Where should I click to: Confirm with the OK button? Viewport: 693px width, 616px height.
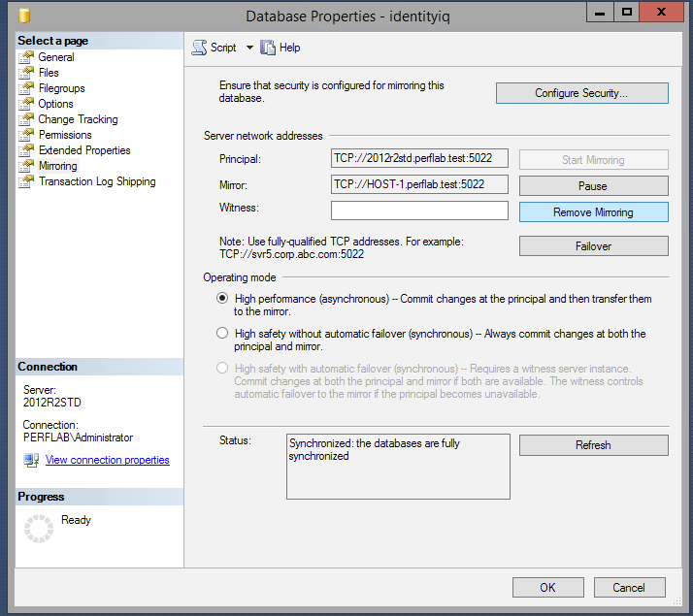pos(547,587)
